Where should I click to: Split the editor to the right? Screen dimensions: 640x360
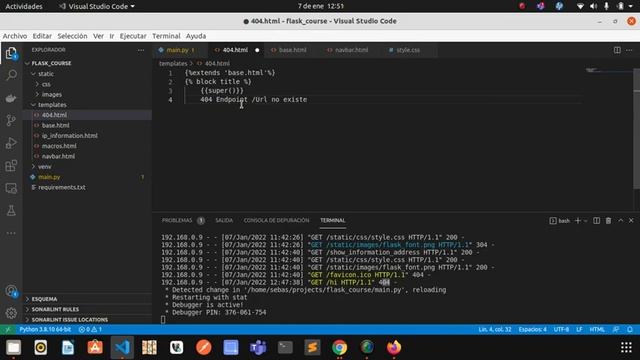coord(617,50)
